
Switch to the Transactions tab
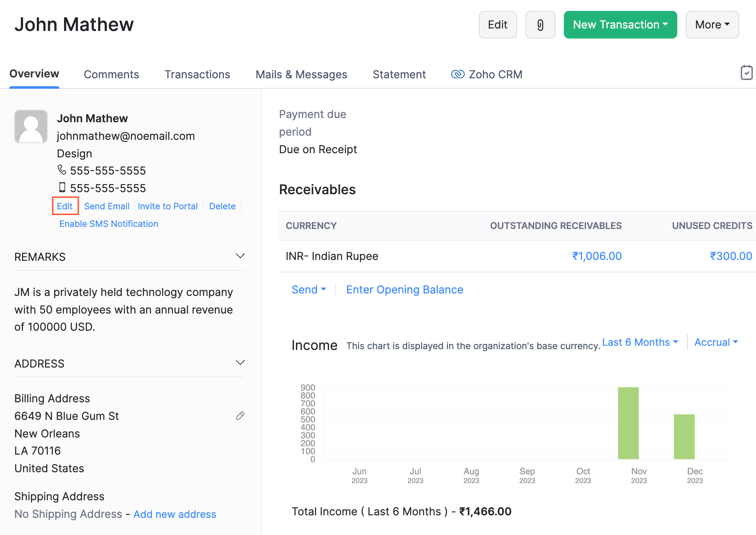tap(197, 74)
